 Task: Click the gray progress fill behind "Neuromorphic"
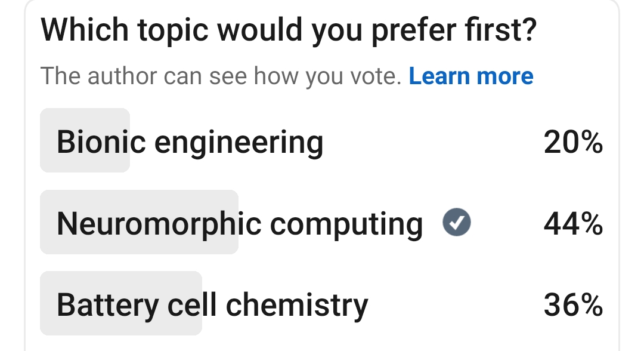(x=138, y=244)
